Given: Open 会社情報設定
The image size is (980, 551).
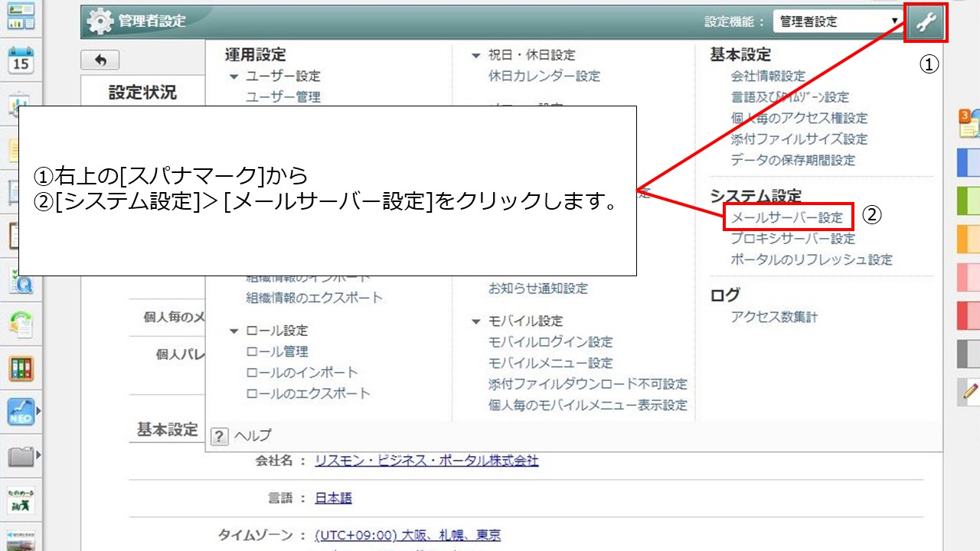Looking at the screenshot, I should click(x=768, y=76).
